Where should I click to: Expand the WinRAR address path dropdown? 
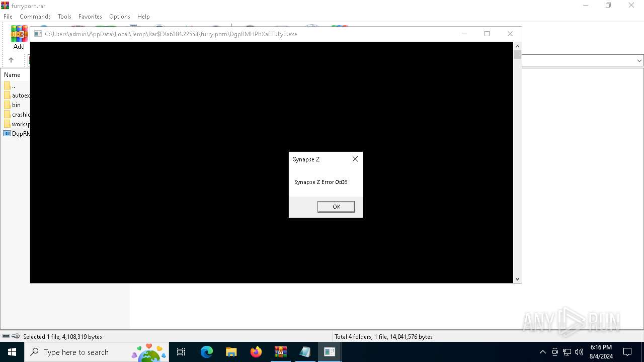[x=639, y=60]
